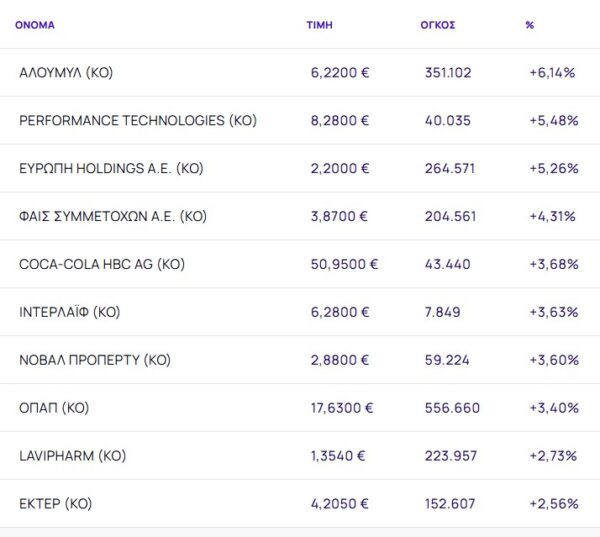
Task: Open ΑΛΟΥΜΥΛ (ΚΟ) stock row
Action: tap(66, 72)
